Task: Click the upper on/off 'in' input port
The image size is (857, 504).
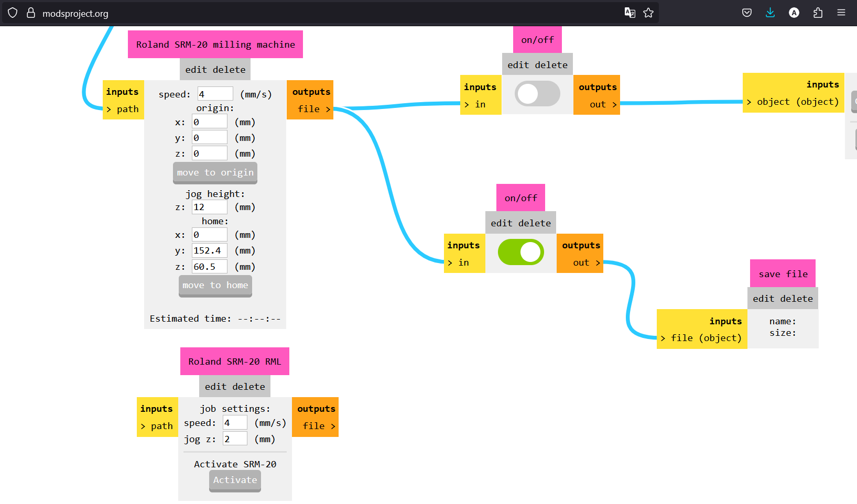Action: coord(475,104)
